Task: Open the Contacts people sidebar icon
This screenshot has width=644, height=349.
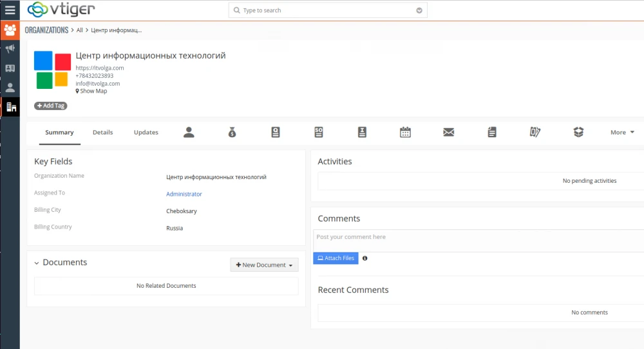Action: tap(10, 30)
